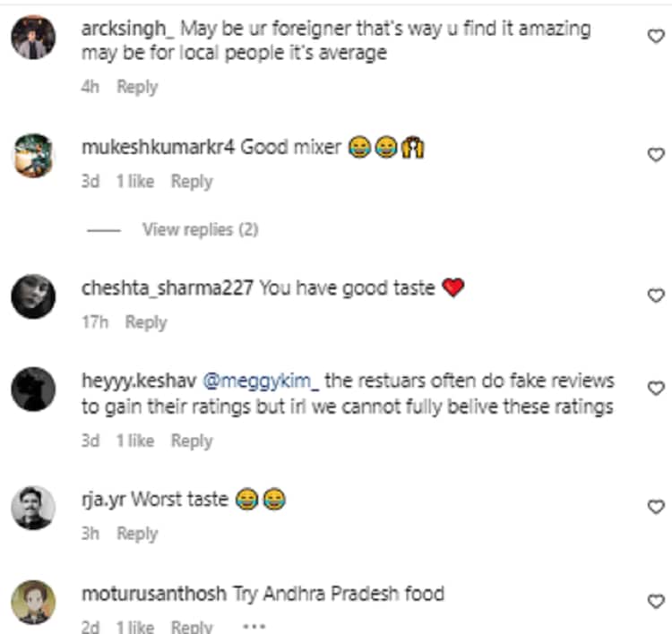This screenshot has width=672, height=634.
Task: Click rja.yr's profile picture
Action: pos(33,508)
